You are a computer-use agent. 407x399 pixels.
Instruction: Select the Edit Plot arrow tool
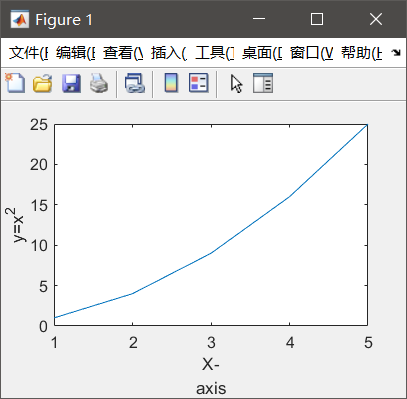tap(236, 83)
